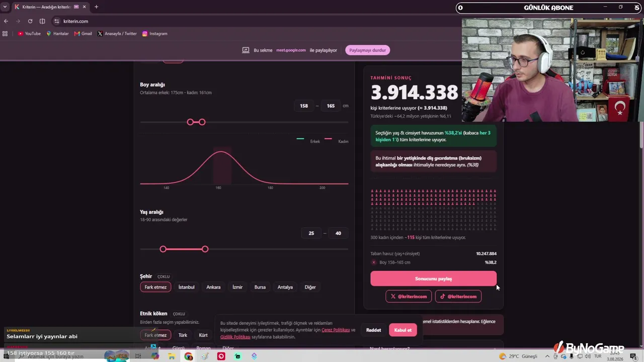Screen dimensions: 644x362
Task: Open the blue layered taskbar app
Action: click(254, 356)
